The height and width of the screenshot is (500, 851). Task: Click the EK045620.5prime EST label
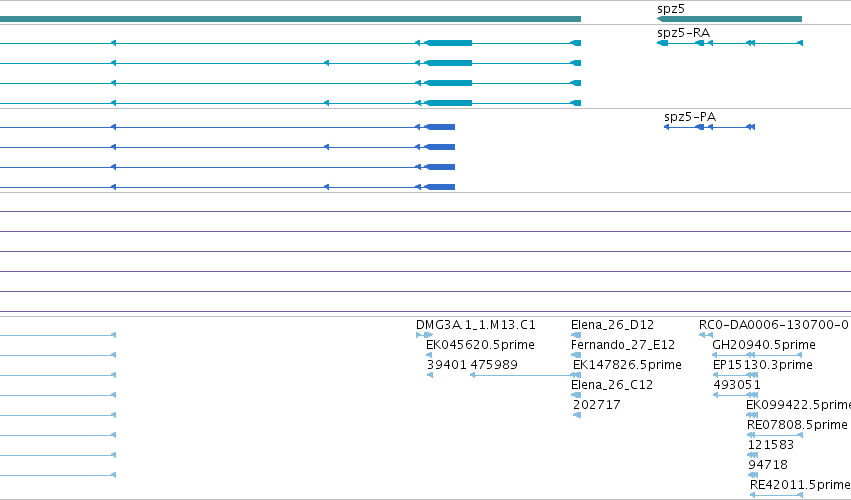tap(480, 345)
